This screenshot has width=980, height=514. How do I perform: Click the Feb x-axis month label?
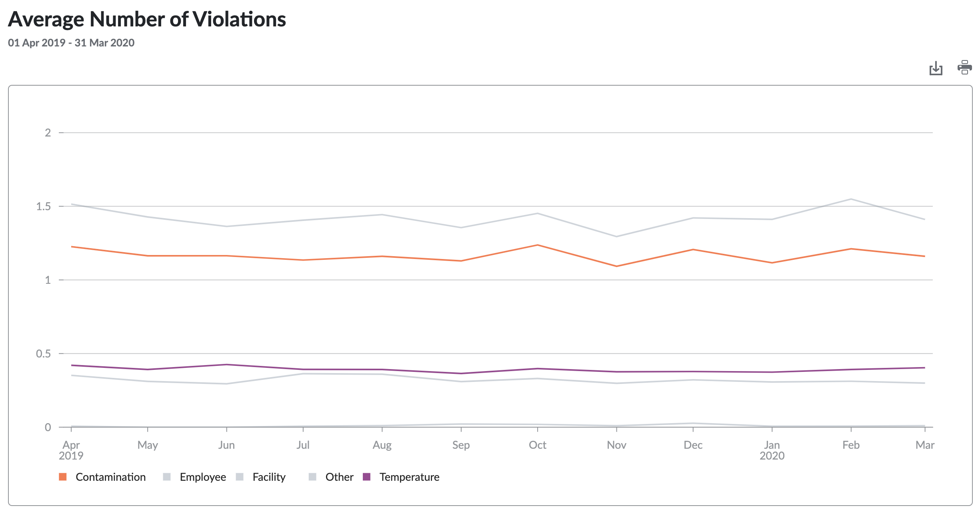tap(851, 445)
